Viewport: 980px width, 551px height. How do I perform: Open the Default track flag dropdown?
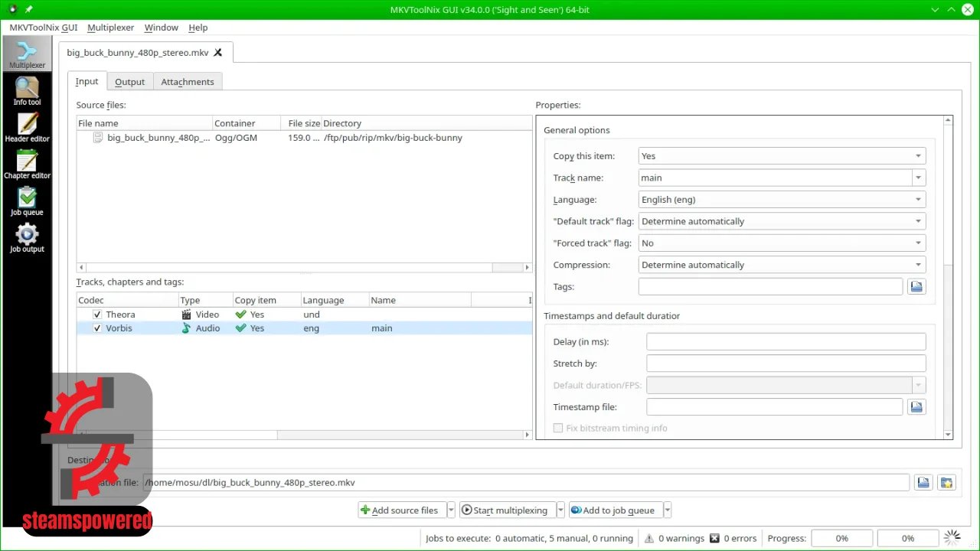782,221
